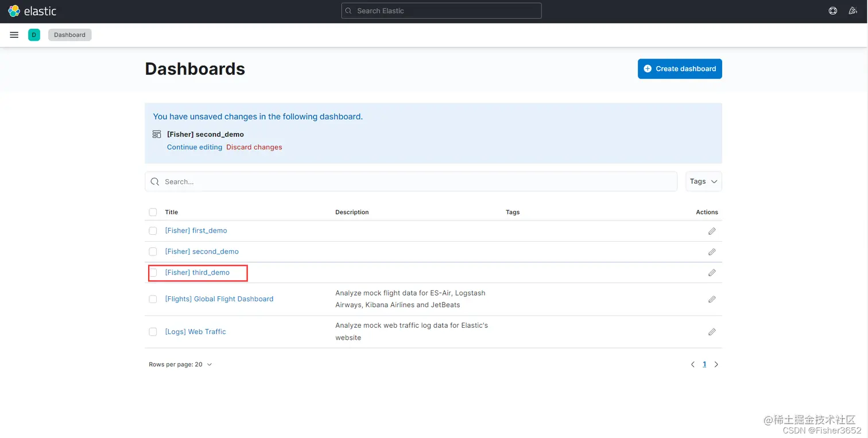
Task: Check the Global Flight Dashboard row checkbox
Action: tap(153, 299)
